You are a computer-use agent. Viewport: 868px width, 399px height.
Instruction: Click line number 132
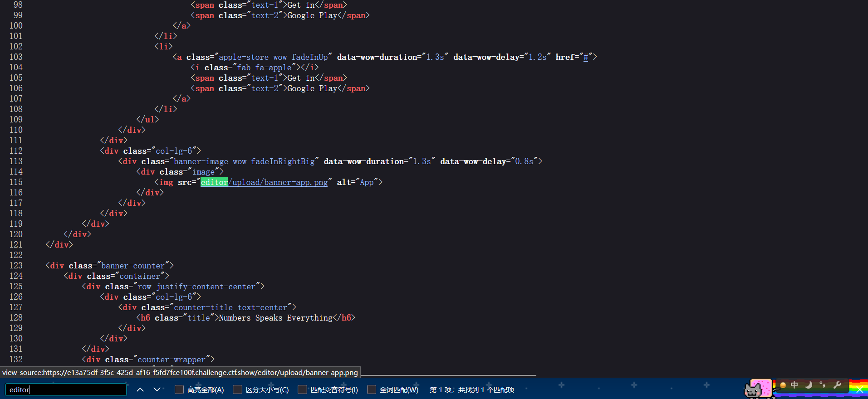point(16,360)
